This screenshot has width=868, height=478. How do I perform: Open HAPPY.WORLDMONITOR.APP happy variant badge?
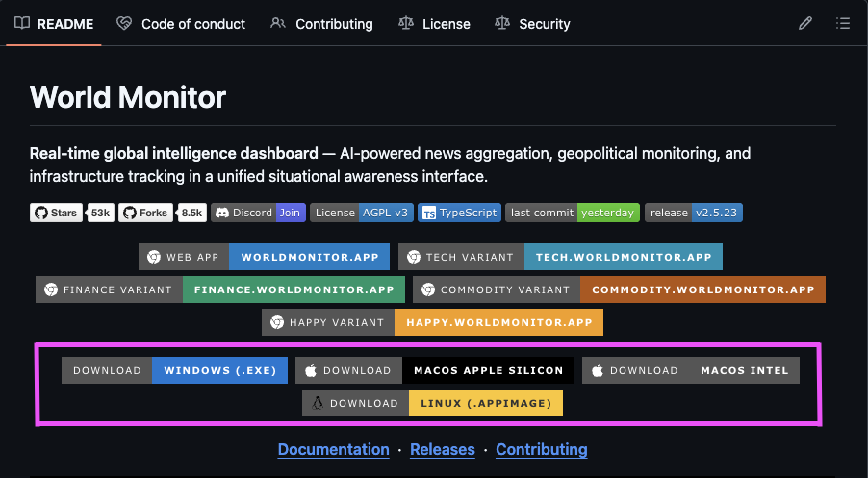click(x=432, y=322)
